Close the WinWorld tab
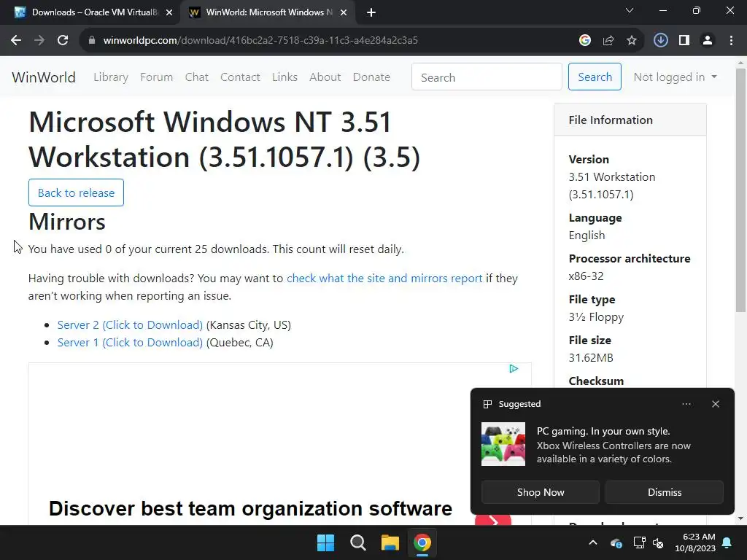 344,12
